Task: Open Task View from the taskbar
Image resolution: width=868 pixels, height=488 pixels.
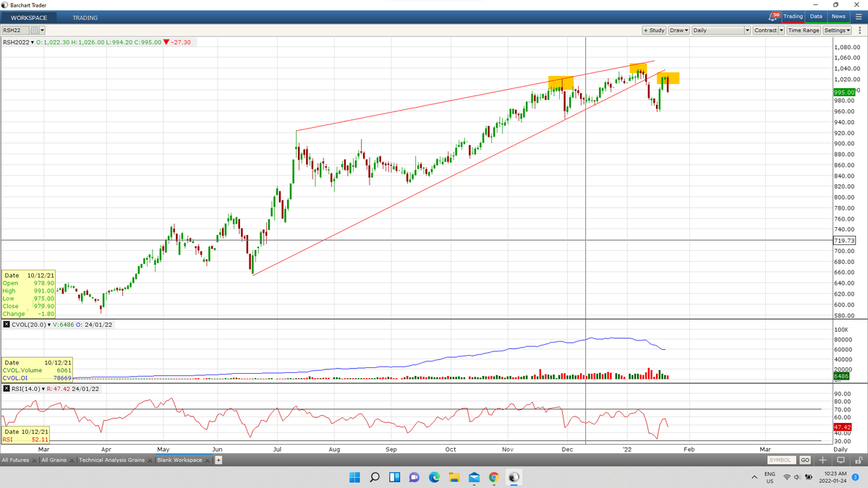Action: click(x=394, y=477)
